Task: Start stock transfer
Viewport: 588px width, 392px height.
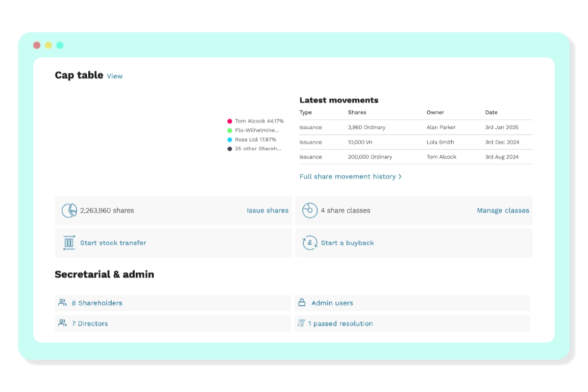Action: pos(113,243)
